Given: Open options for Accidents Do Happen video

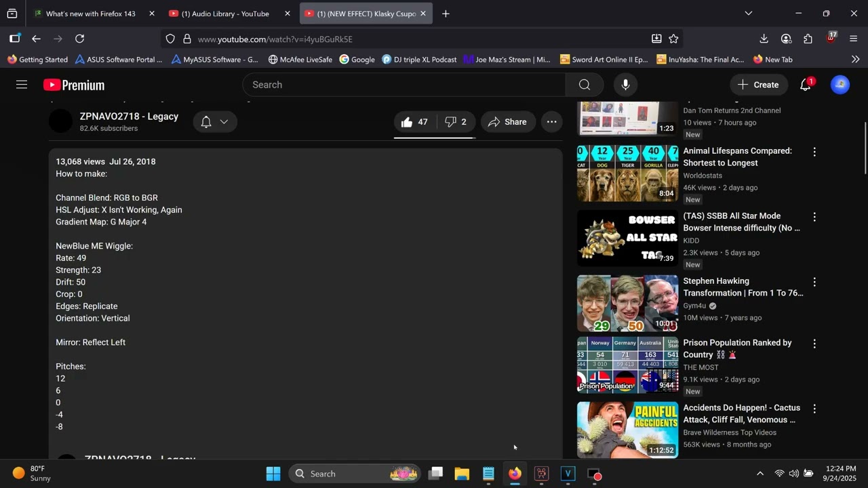Looking at the screenshot, I should click(x=814, y=409).
